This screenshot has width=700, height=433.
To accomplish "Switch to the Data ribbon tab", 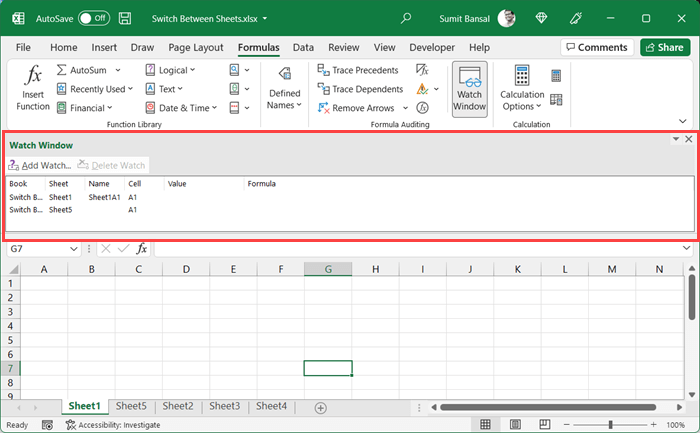I will 303,47.
